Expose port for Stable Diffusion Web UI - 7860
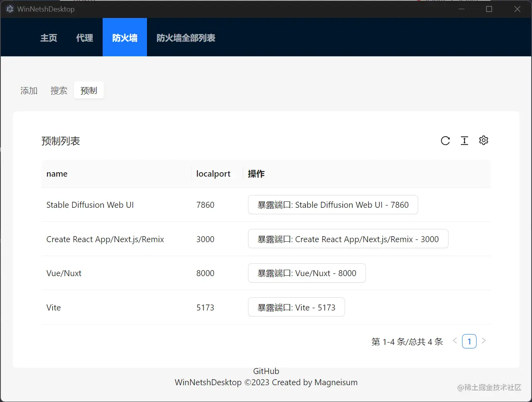This screenshot has height=402, width=532. [333, 205]
